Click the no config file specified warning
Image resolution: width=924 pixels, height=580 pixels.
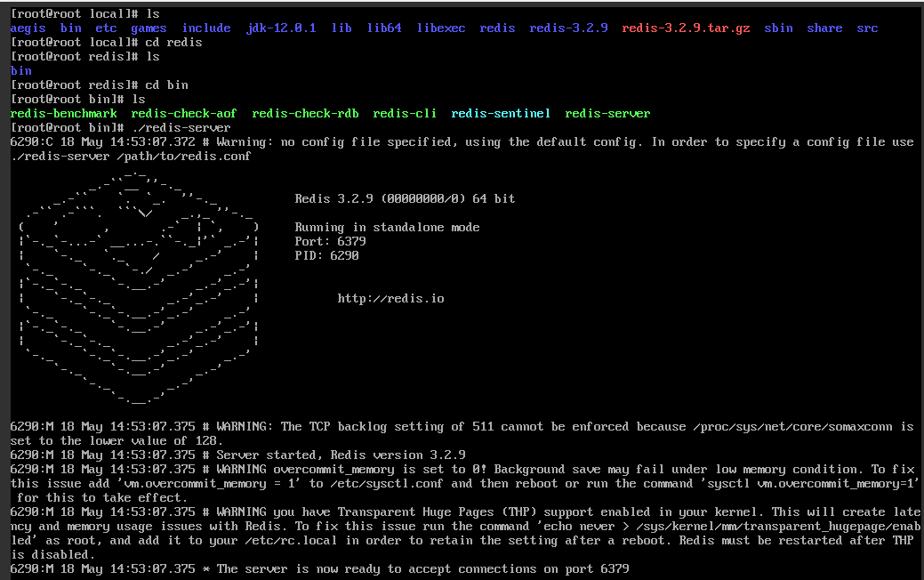[x=462, y=149]
